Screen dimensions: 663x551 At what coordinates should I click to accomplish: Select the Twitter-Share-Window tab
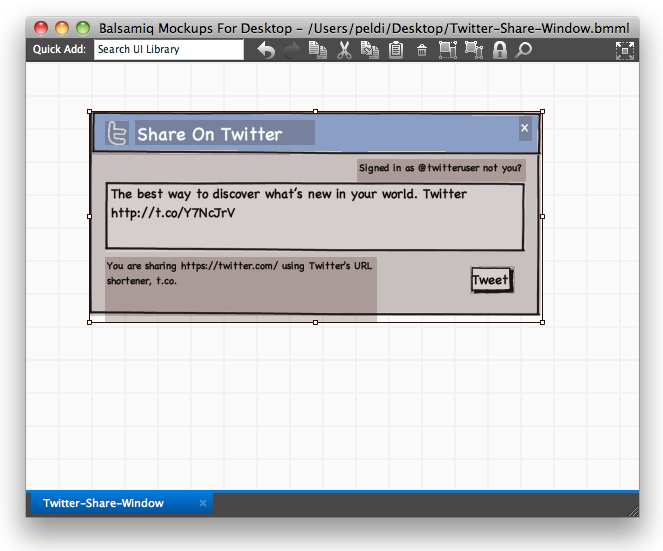coord(122,503)
